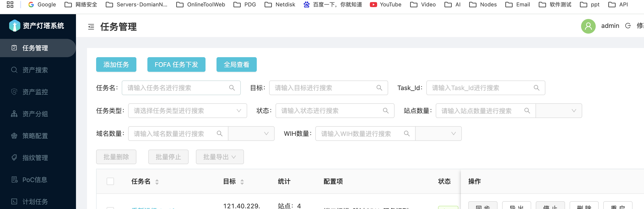
Task: Click search icon in 状态 field
Action: pos(385,111)
